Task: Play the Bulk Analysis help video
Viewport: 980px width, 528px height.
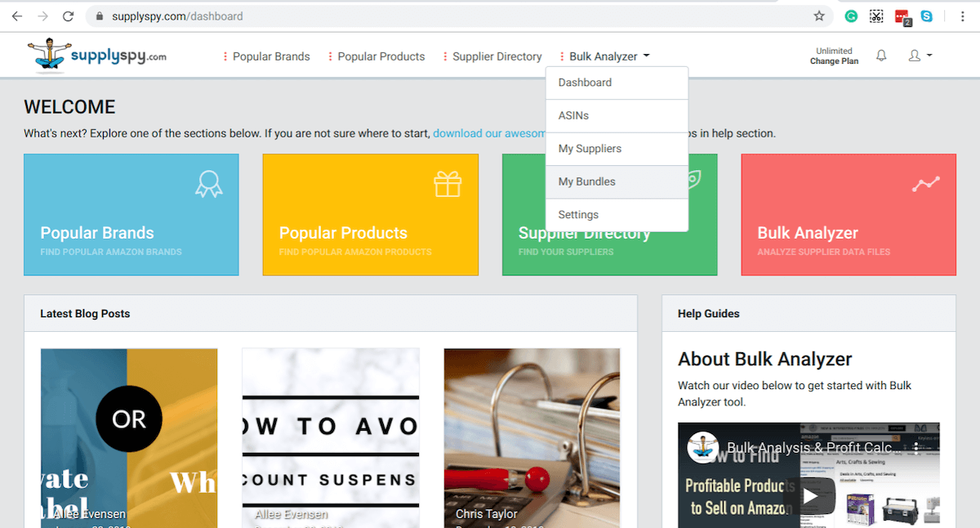Action: tap(809, 496)
